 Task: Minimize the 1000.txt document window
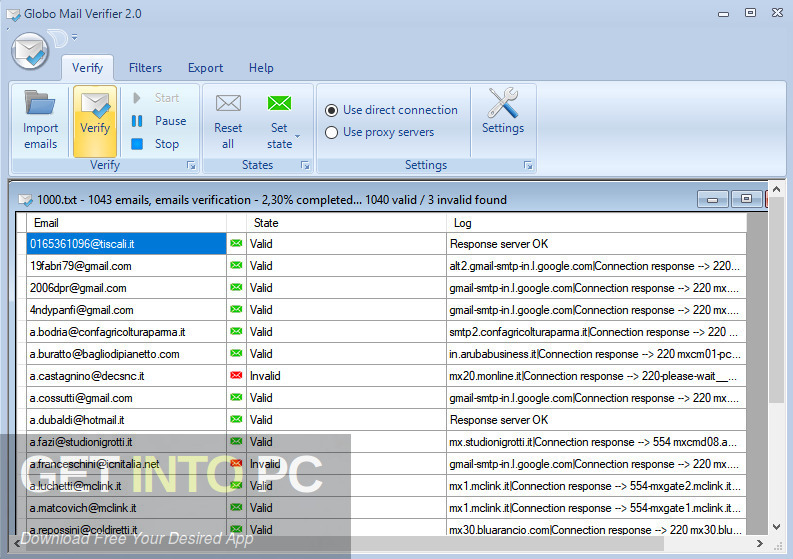click(713, 199)
